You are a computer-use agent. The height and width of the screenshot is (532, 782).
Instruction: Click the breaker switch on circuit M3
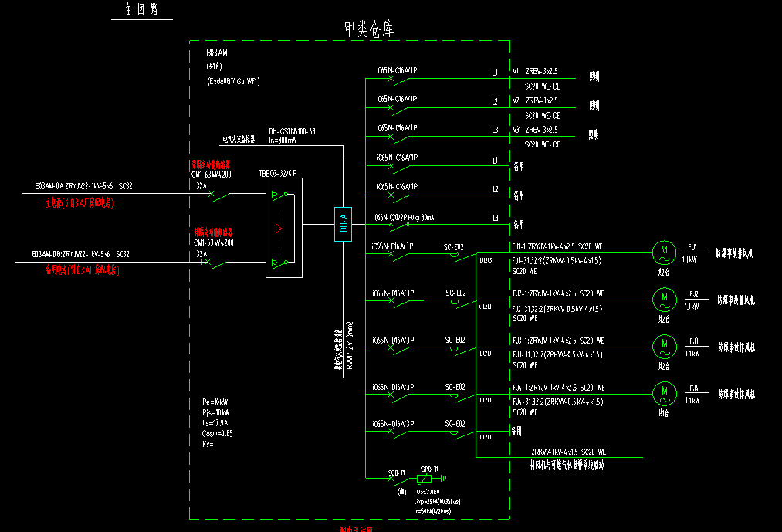tap(399, 137)
